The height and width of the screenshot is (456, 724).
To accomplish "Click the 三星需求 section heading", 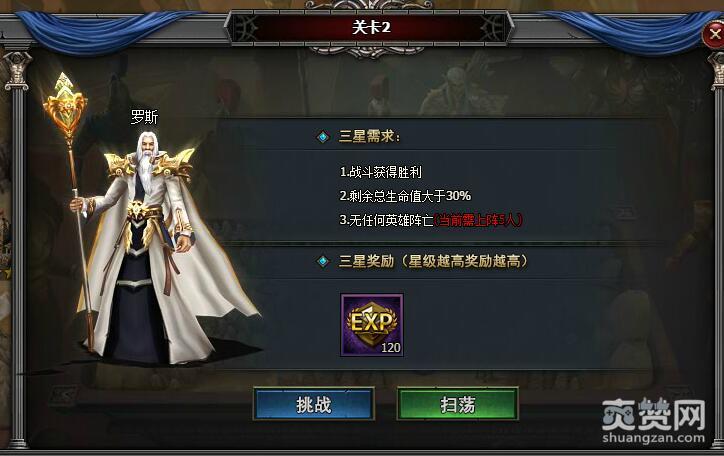I will point(369,137).
